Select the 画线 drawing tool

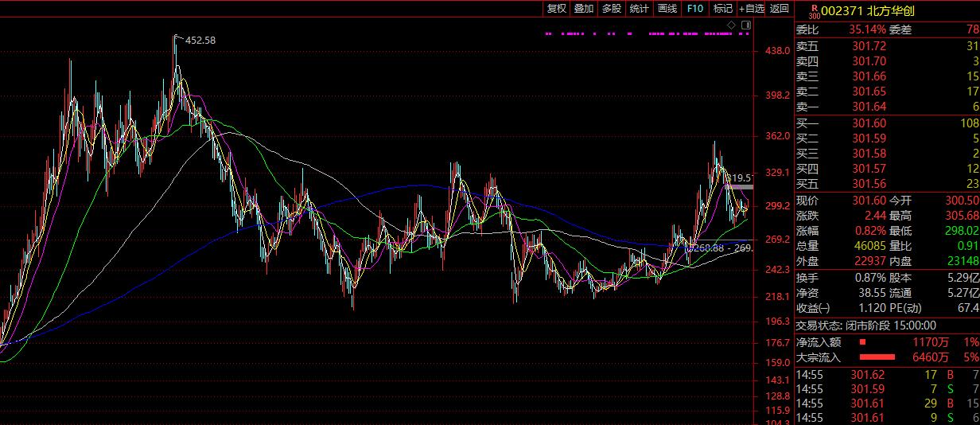[x=667, y=9]
